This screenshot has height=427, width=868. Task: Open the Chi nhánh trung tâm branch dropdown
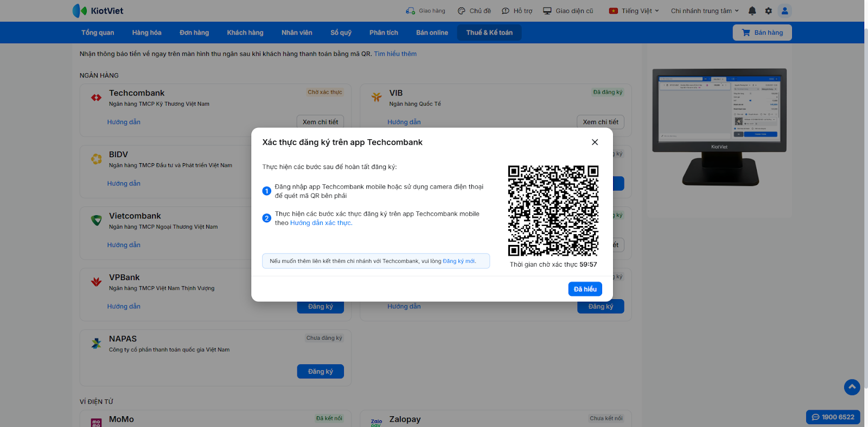[x=705, y=11]
